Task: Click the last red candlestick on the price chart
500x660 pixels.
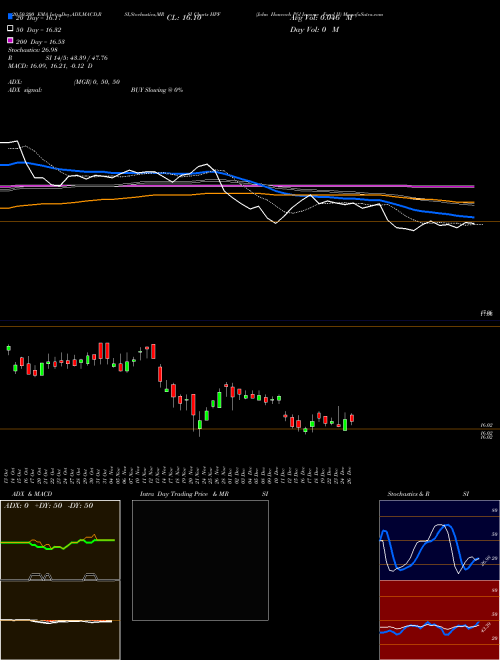Action: (352, 418)
